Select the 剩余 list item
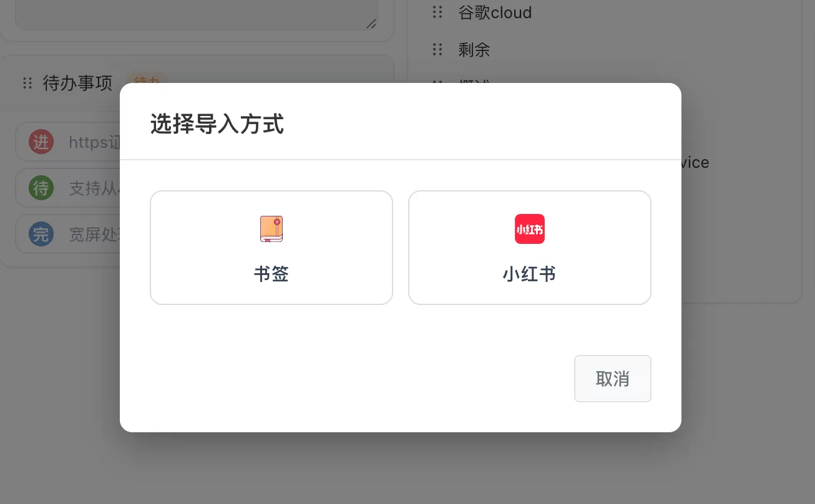 tap(475, 50)
